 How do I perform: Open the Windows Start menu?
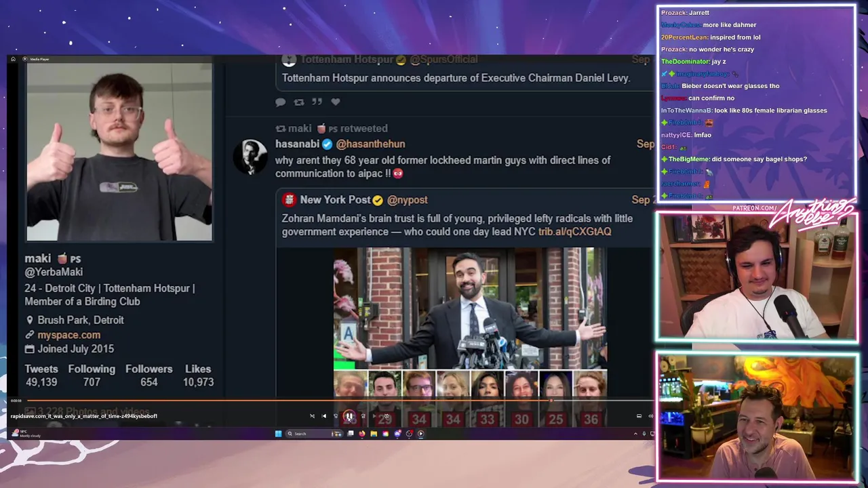278,434
